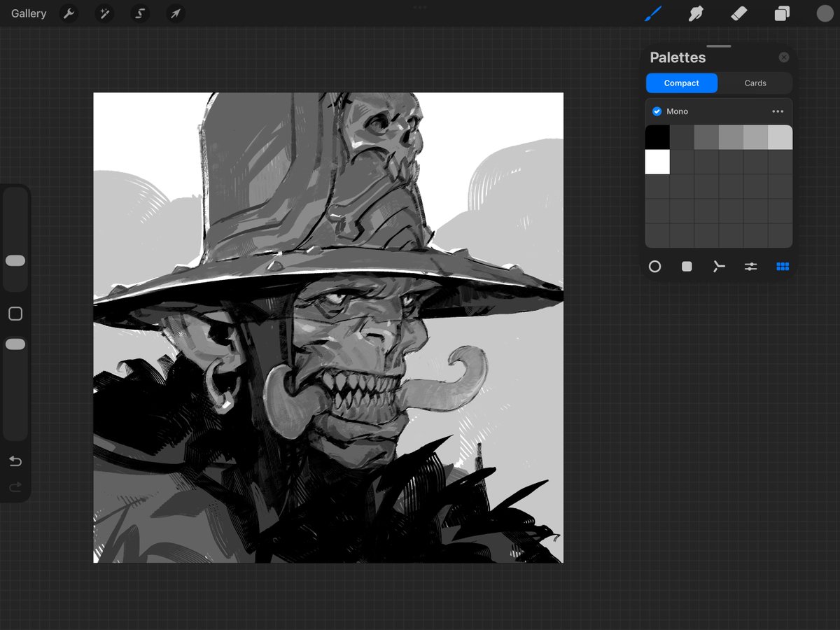Viewport: 840px width, 630px height.
Task: Activate the Selection tool
Action: point(139,13)
